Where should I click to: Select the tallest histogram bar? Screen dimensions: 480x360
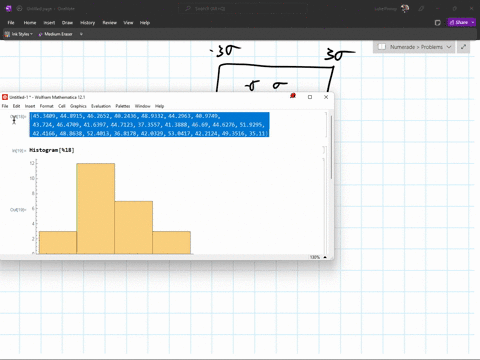pos(96,209)
